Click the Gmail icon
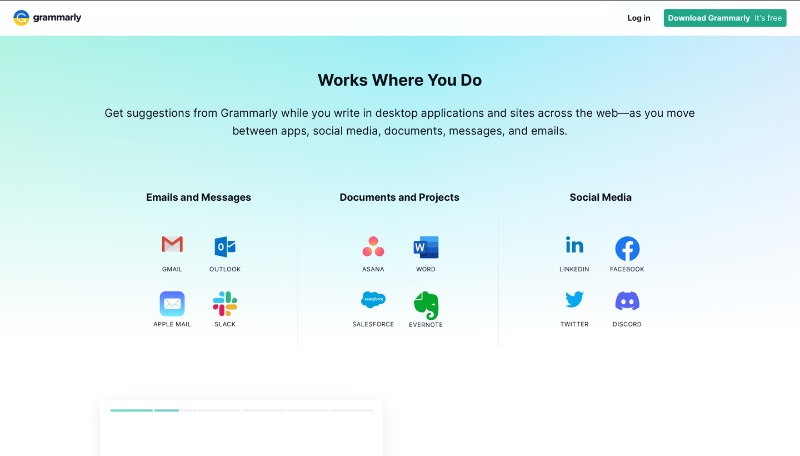The image size is (800, 456). pyautogui.click(x=172, y=245)
